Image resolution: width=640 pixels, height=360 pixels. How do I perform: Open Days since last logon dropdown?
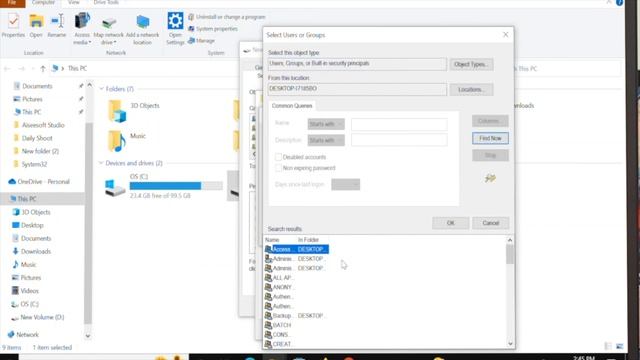[x=345, y=184]
